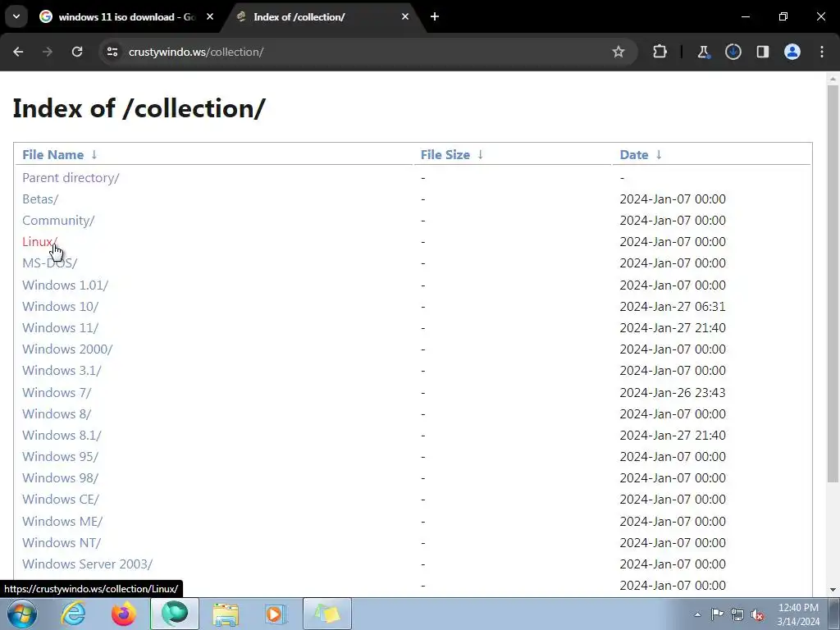Show hidden system tray icons
This screenshot has width=840, height=630.
coord(697,614)
